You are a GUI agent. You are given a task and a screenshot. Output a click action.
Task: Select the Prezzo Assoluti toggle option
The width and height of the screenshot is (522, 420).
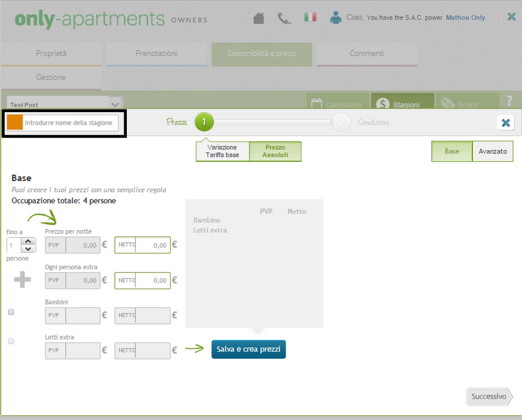[275, 151]
